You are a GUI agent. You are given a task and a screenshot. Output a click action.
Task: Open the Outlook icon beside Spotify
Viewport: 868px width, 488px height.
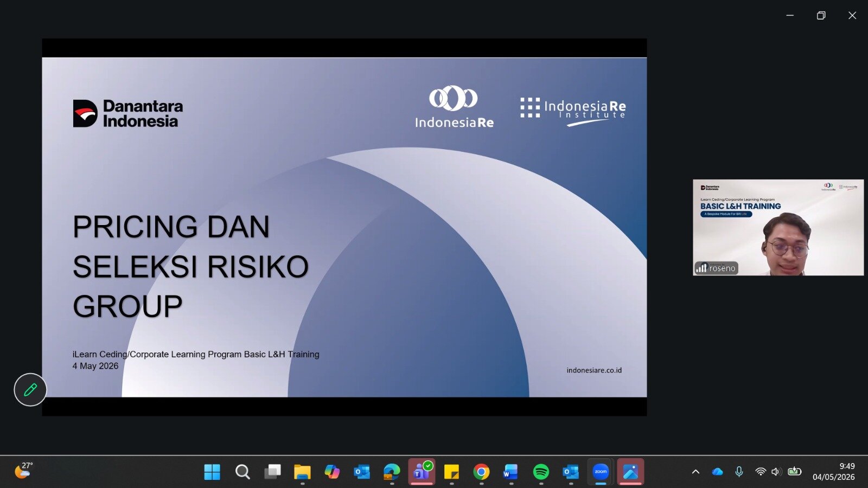[571, 472]
